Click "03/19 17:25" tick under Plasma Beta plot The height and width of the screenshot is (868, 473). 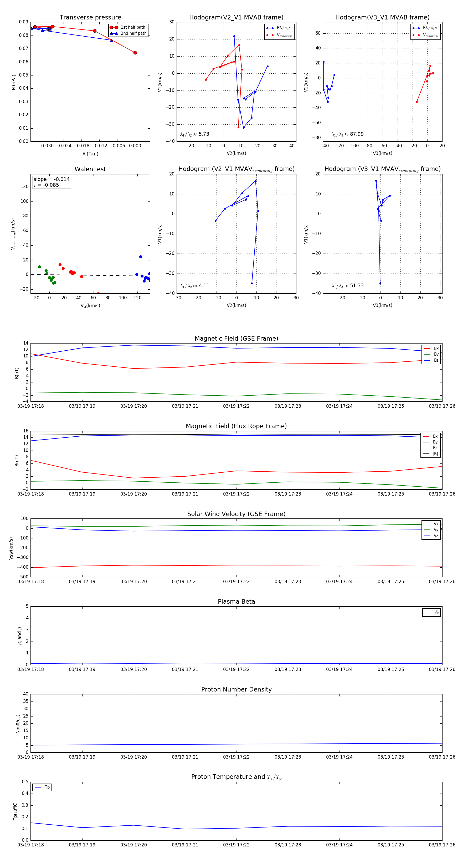coord(391,669)
